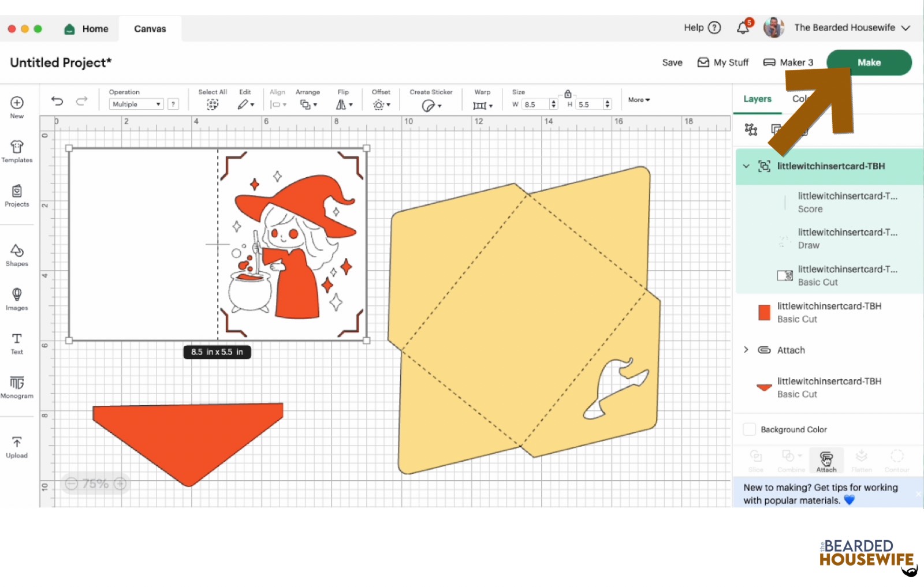924x587 pixels.
Task: Open the Templates panel
Action: pos(17,151)
